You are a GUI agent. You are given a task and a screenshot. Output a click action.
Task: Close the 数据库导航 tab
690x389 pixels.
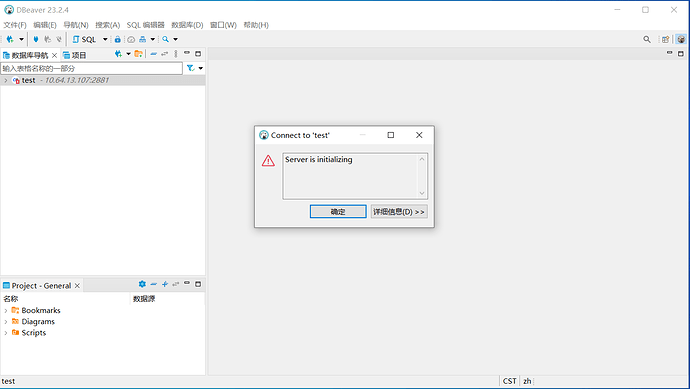click(x=54, y=55)
